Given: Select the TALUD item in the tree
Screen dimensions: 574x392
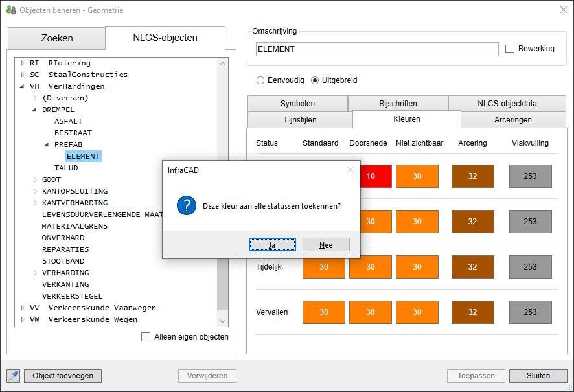Looking at the screenshot, I should click(x=66, y=168).
